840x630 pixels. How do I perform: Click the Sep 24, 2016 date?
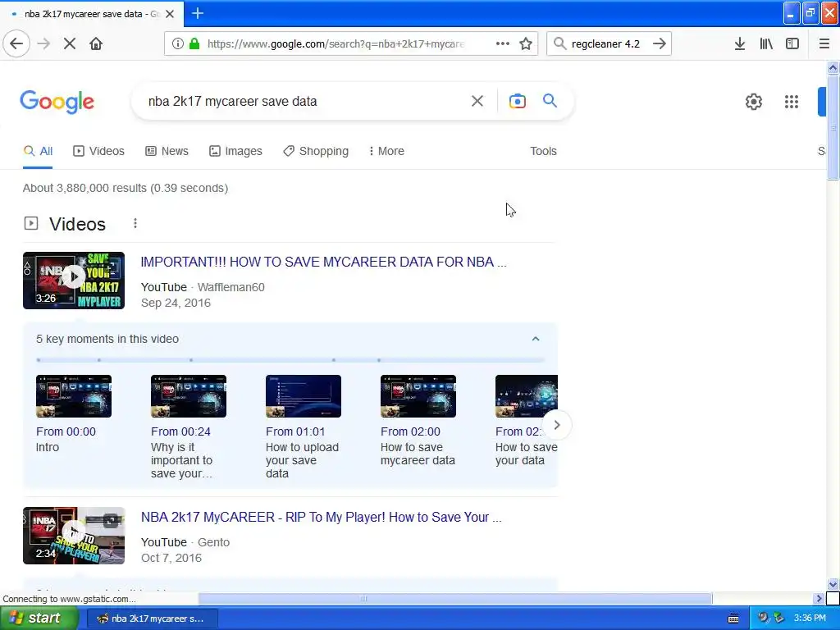pyautogui.click(x=176, y=303)
